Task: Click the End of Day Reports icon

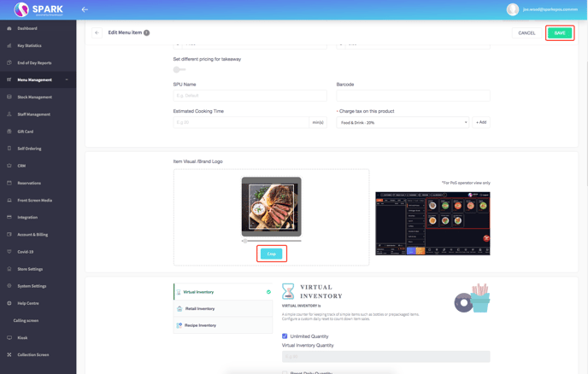Action: point(9,62)
